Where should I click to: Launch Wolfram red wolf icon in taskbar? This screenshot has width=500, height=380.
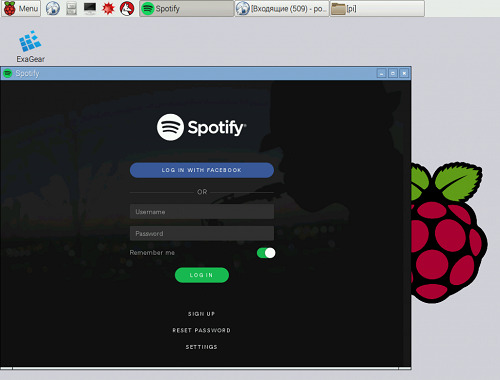click(x=127, y=8)
